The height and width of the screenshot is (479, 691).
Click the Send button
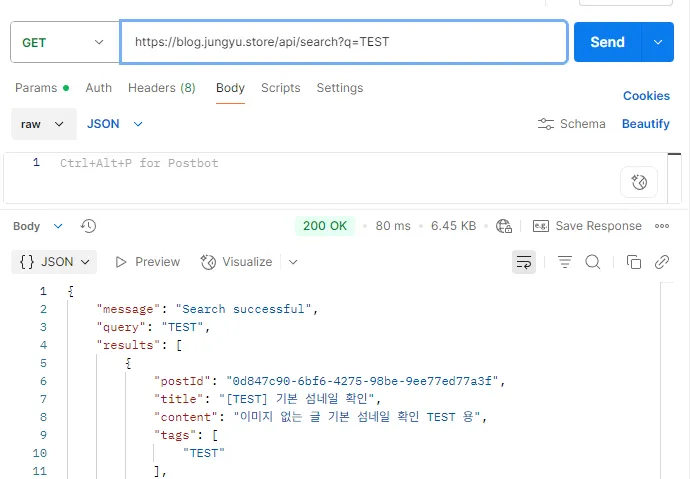coord(607,42)
